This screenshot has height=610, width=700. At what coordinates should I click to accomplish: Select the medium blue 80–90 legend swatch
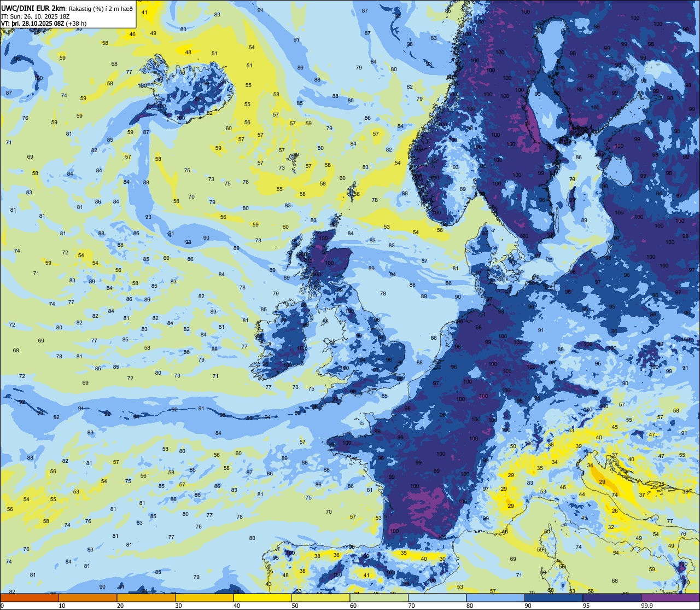(495, 598)
